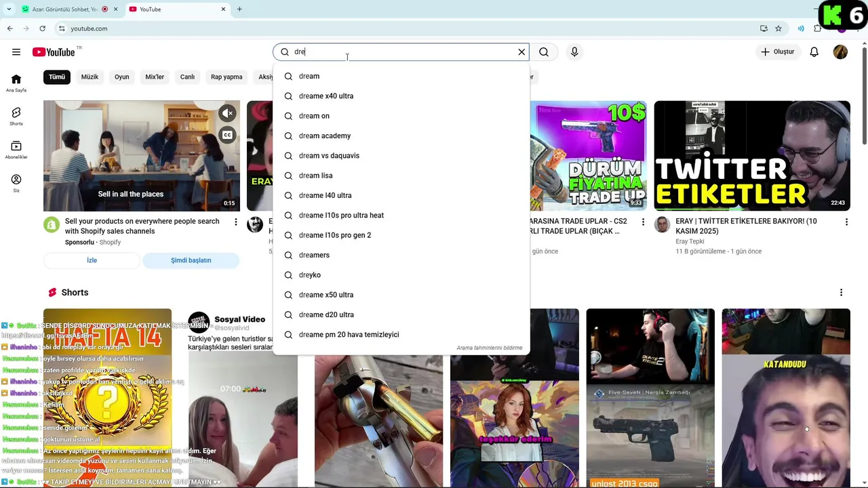Open the Sosyal Video channel name
The width and height of the screenshot is (868, 488).
pyautogui.click(x=239, y=319)
